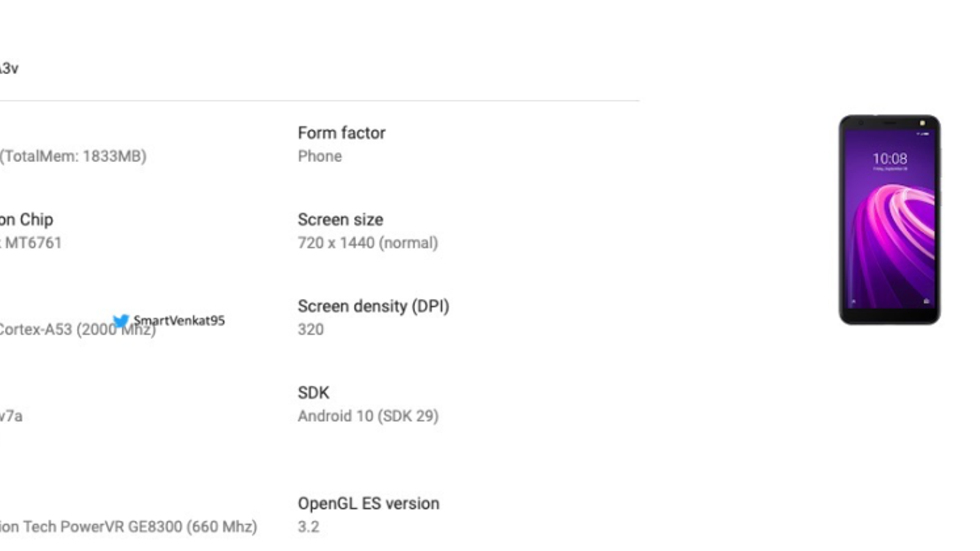
Task: Click the v7a architecture text
Action: (11, 416)
